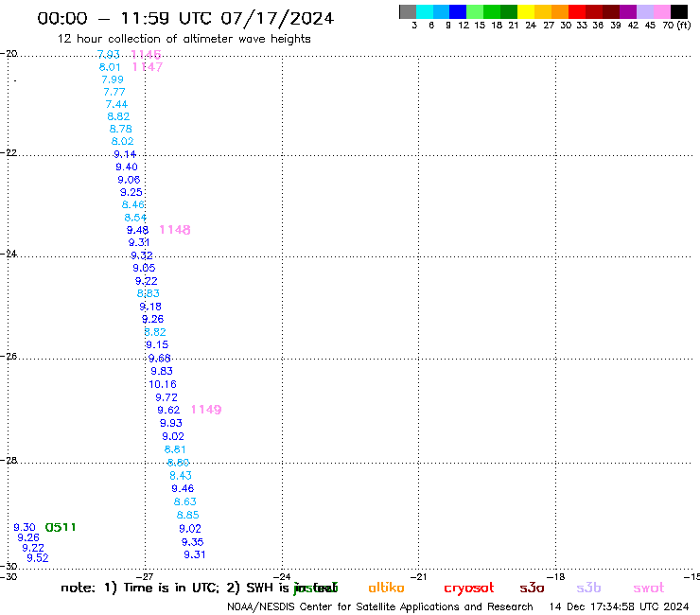
Task: Click the pink legend swatch left of 70
Action: tap(662, 11)
